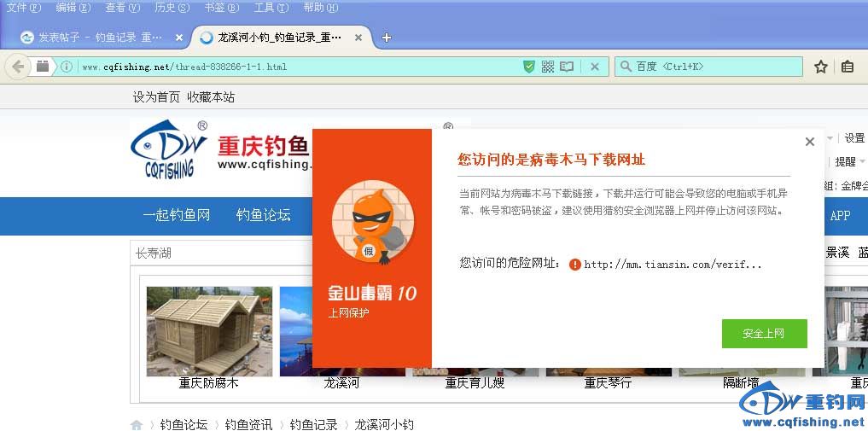The image size is (868, 431).
Task: Click 钓鱼资讯 in breadcrumb
Action: 248,425
